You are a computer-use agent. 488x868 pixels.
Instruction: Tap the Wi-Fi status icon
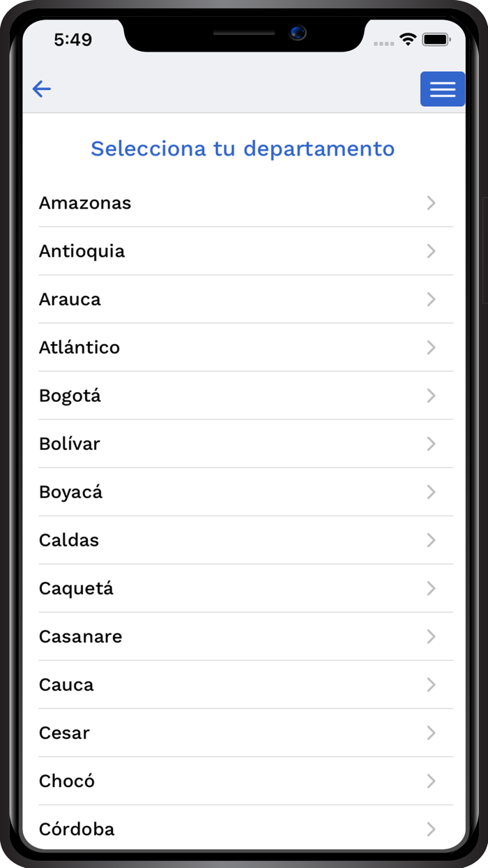[408, 40]
